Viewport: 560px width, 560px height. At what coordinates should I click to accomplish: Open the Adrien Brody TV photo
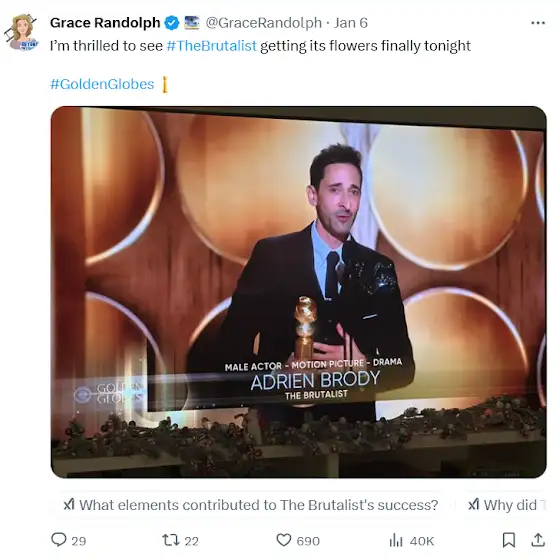(299, 292)
